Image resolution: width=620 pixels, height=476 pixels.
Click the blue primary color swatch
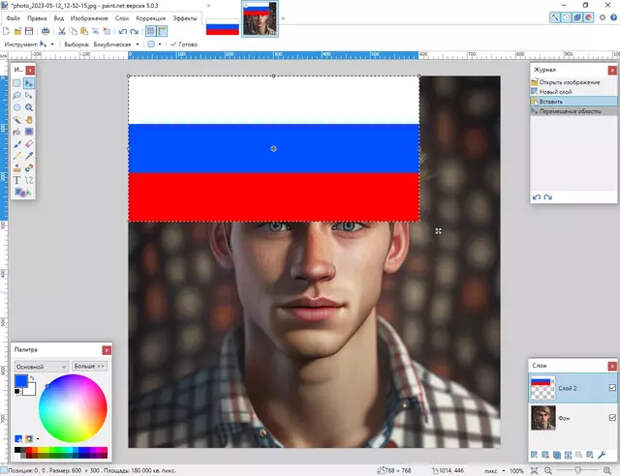tap(21, 381)
